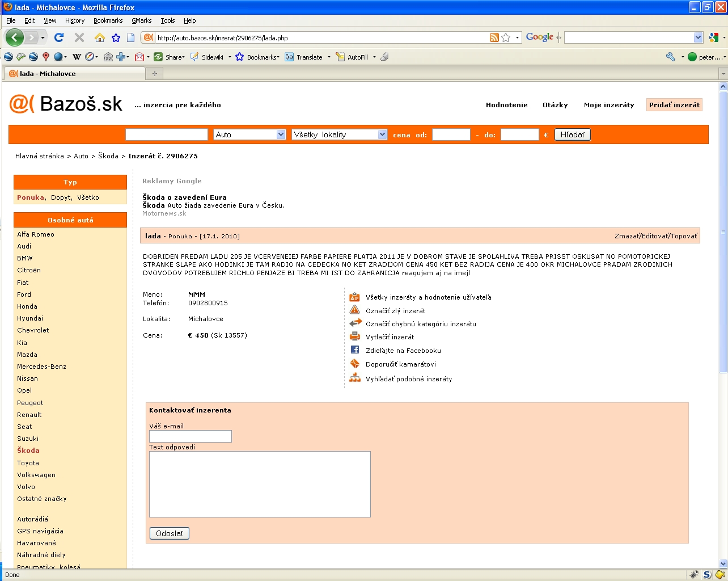Click the Pridať inzerát link

[674, 105]
